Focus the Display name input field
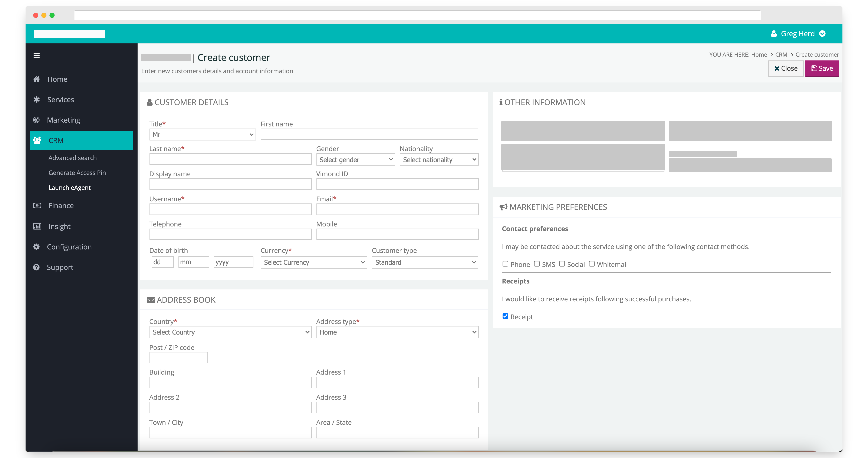Screen dimensions: 868x458 (x=230, y=184)
